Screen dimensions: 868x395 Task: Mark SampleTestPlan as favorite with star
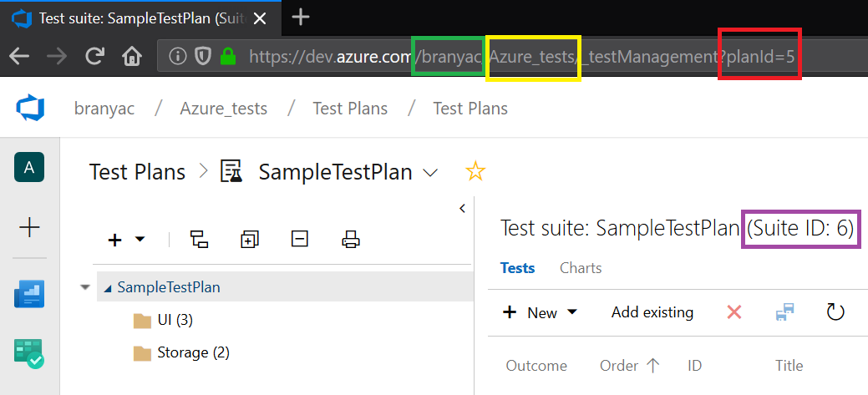[475, 171]
